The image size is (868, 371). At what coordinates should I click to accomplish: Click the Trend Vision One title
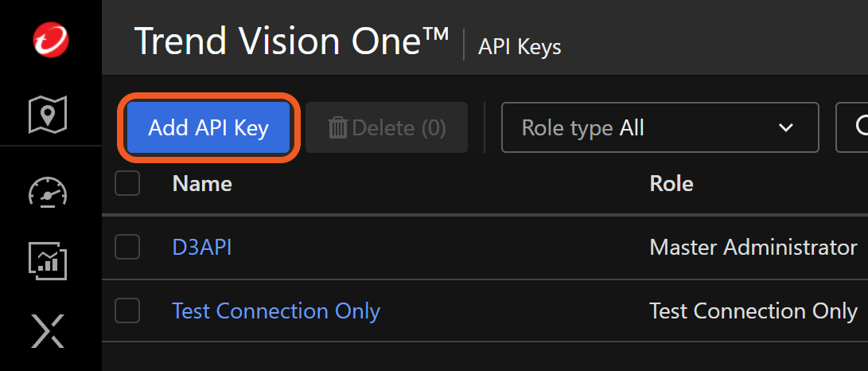[x=291, y=41]
